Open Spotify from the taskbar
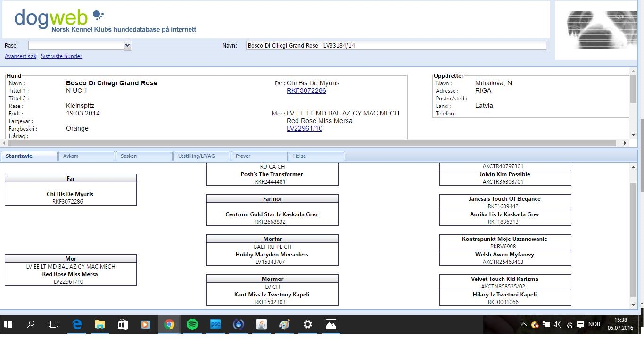 [x=192, y=324]
